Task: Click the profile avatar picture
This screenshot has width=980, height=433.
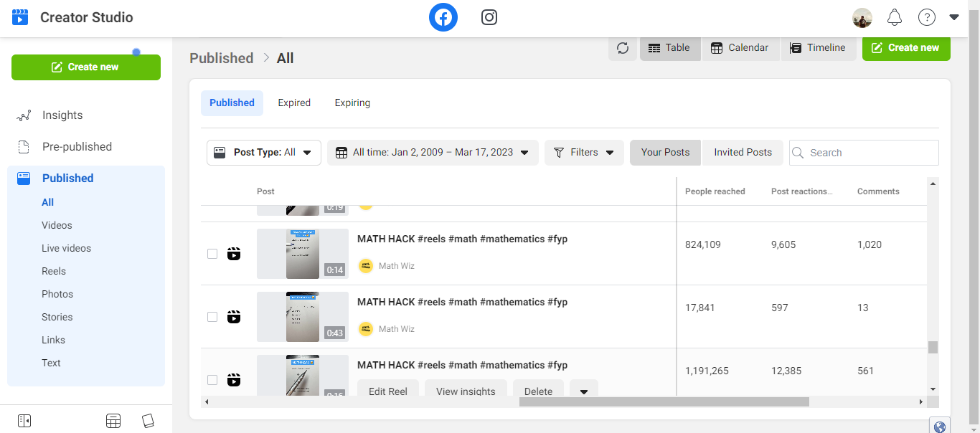Action: [x=862, y=18]
